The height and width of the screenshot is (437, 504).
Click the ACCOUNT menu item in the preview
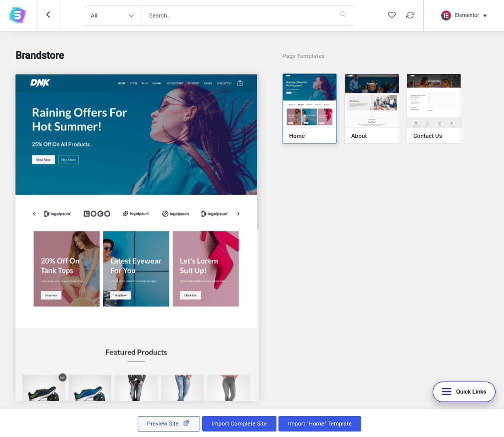click(x=193, y=83)
